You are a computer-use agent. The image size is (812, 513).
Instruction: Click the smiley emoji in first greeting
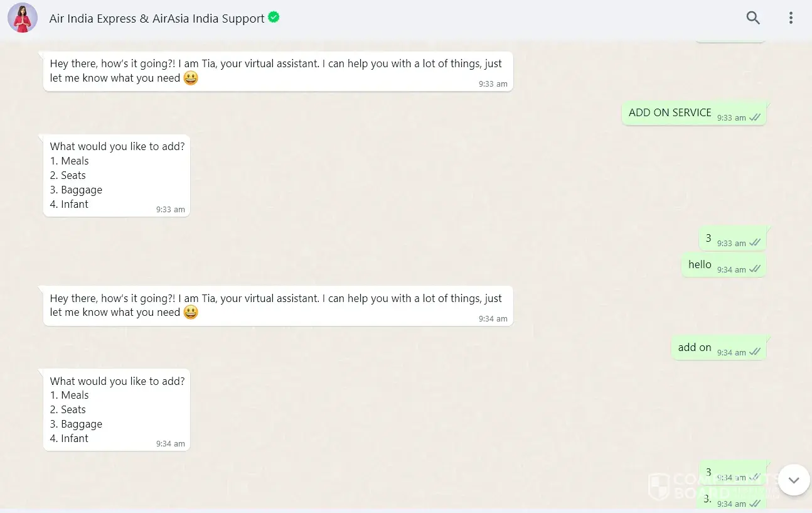click(191, 78)
